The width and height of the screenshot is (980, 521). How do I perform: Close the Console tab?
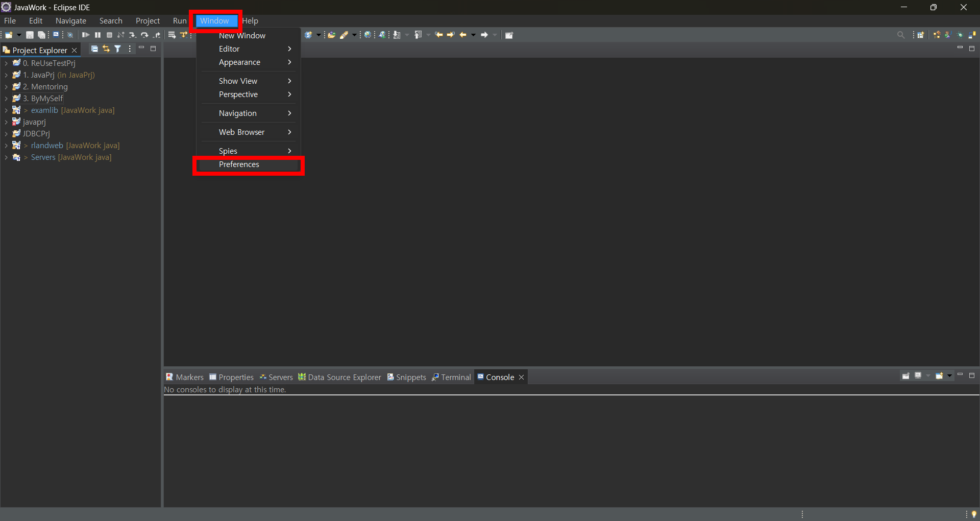tap(521, 377)
